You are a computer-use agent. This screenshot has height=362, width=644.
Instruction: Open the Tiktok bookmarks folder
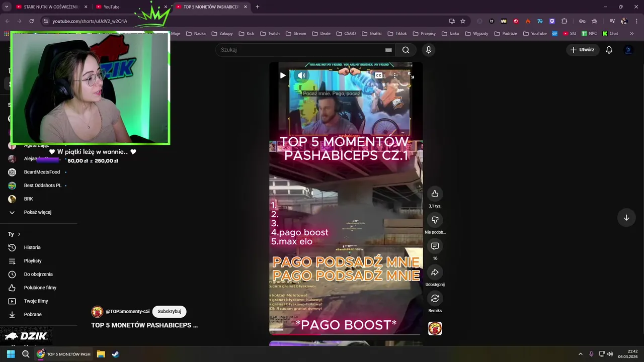pos(397,34)
